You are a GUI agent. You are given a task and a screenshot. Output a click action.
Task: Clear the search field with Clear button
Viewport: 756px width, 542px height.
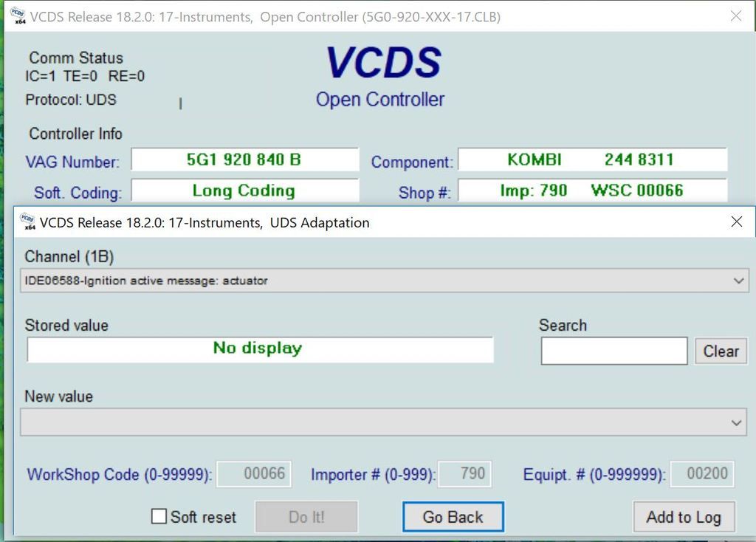pos(721,351)
